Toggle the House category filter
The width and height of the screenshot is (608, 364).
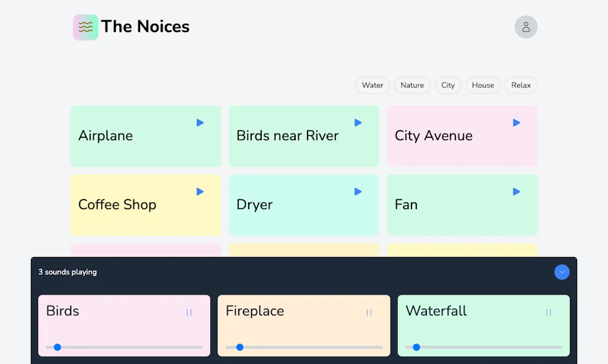pyautogui.click(x=483, y=85)
